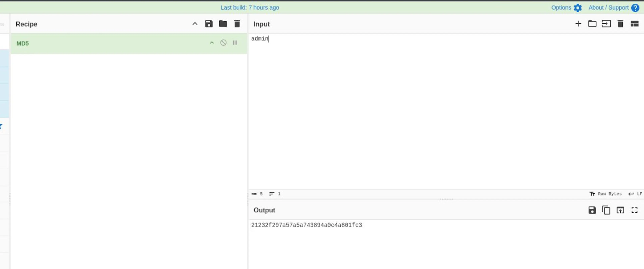Open Options settings
644x269 pixels.
point(567,8)
